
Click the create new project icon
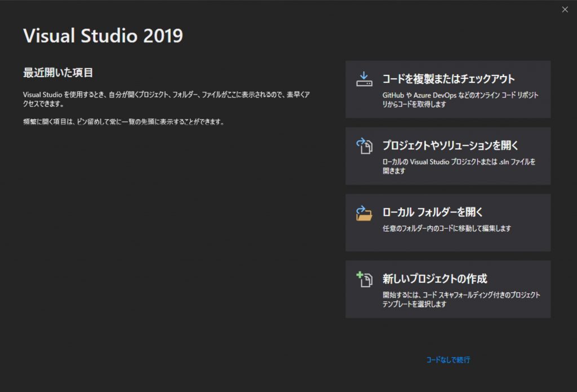365,279
